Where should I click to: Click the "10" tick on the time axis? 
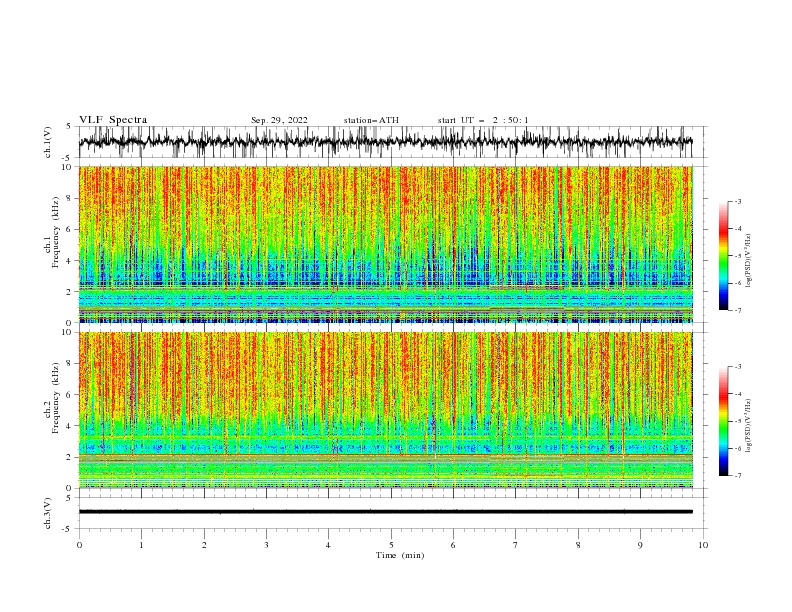click(x=703, y=545)
